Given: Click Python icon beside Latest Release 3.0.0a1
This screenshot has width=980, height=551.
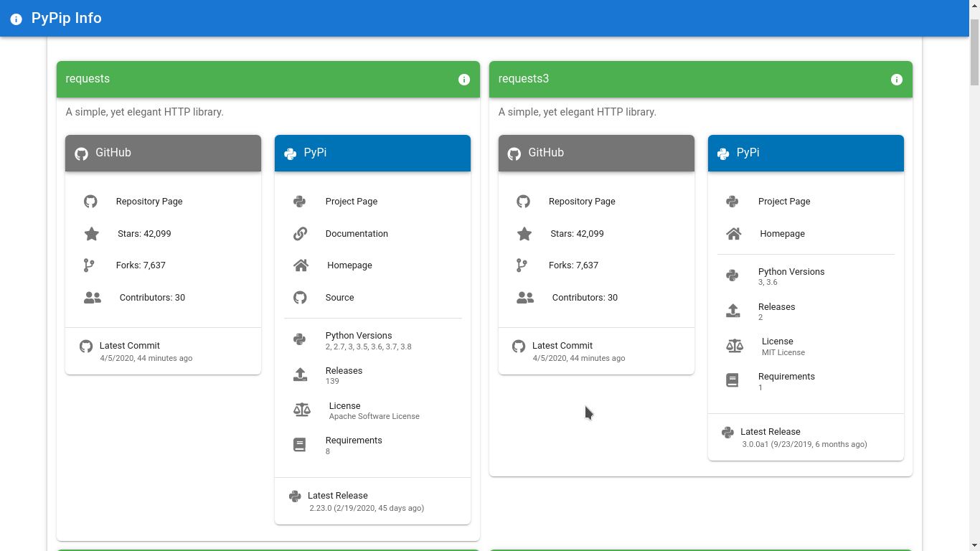Looking at the screenshot, I should (x=727, y=433).
